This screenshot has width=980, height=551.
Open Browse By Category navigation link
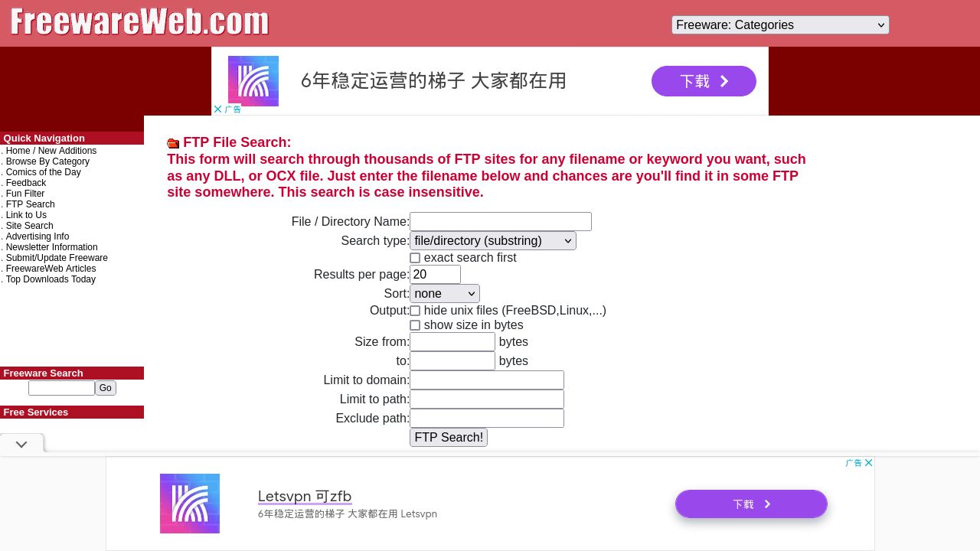47,161
